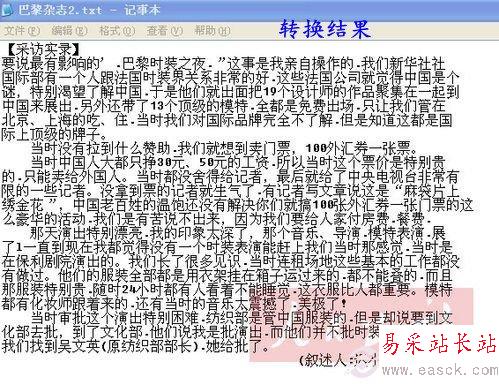Click the line starting 的.只能卖给外国人
The width and height of the screenshot is (499, 385).
point(230,176)
